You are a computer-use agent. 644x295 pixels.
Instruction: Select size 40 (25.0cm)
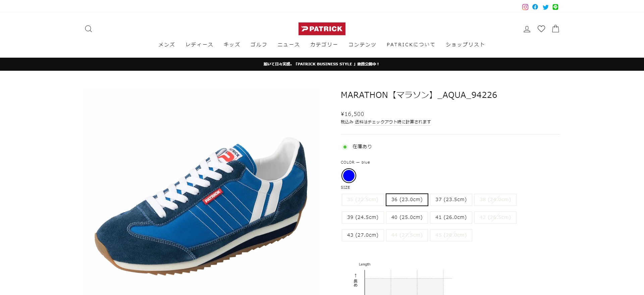point(407,217)
